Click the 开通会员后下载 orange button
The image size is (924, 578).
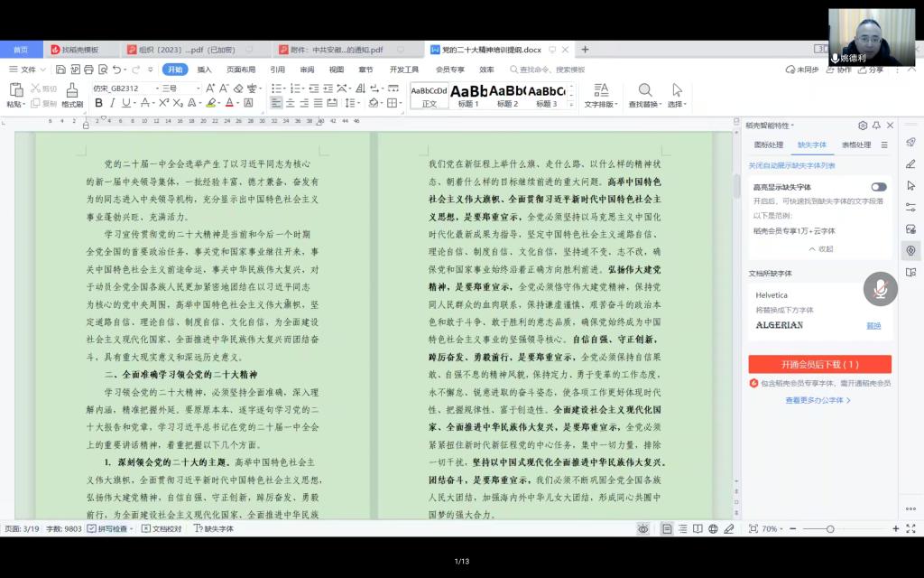[819, 364]
